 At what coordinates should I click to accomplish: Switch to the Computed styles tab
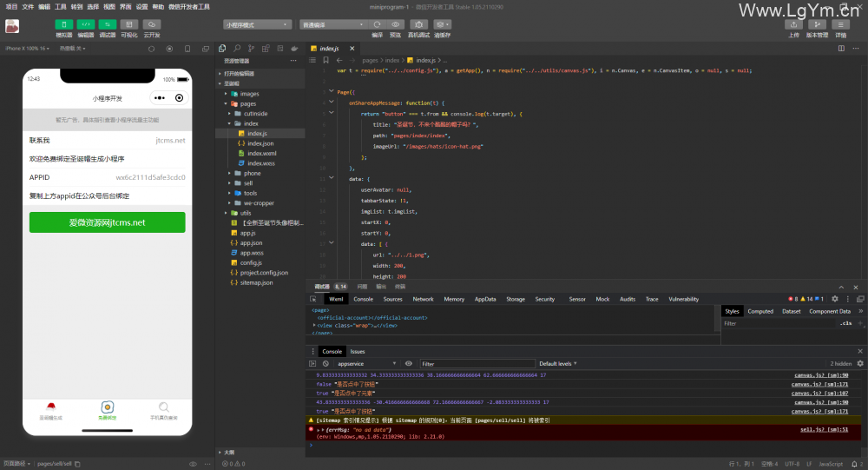[x=760, y=312]
